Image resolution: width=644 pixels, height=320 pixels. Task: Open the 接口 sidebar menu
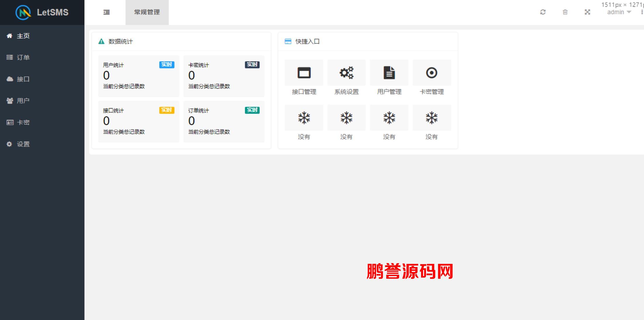(42, 79)
